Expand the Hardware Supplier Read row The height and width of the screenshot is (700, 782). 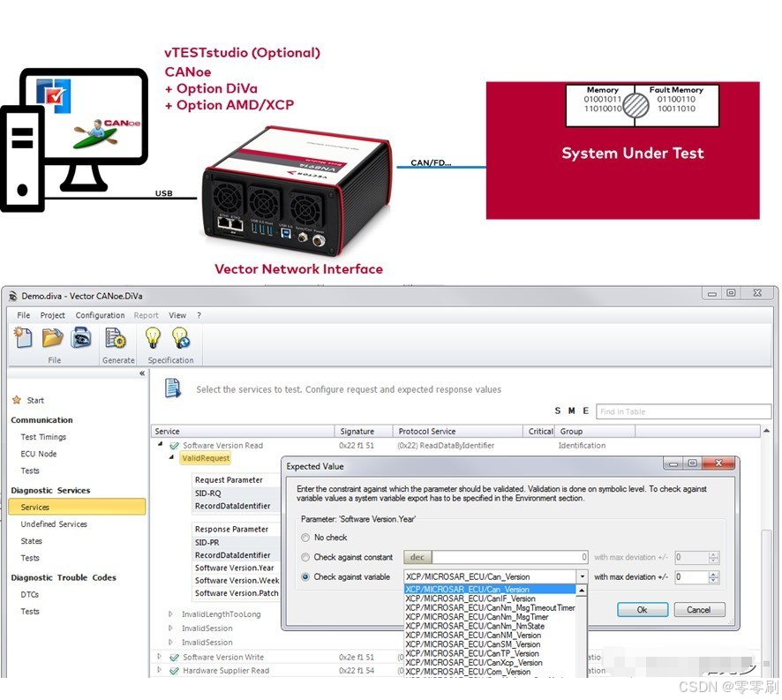coord(159,670)
